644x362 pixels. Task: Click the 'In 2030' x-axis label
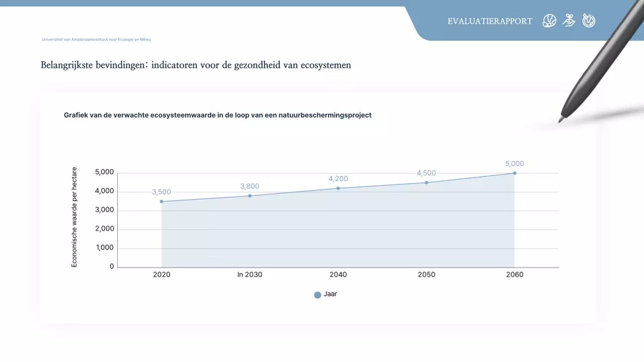[250, 275]
